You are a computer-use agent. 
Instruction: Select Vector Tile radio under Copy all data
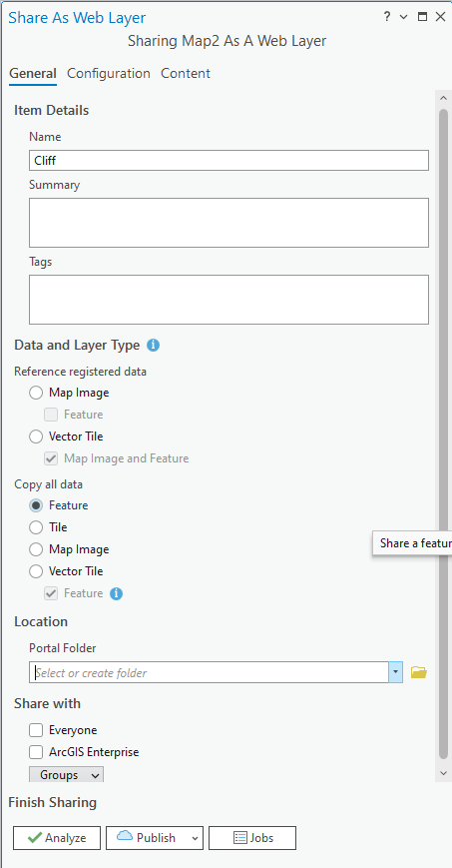pyautogui.click(x=36, y=571)
